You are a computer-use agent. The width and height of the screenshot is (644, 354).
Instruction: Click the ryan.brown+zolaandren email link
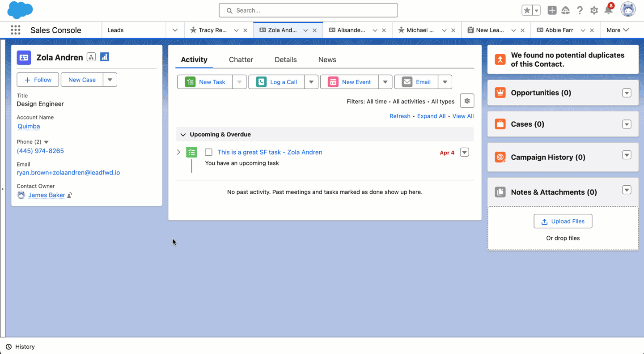pyautogui.click(x=68, y=172)
